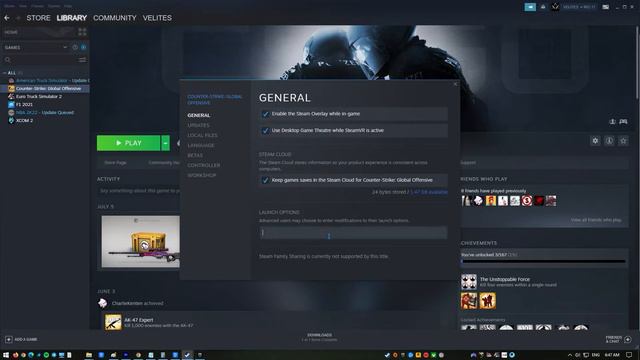Image resolution: width=640 pixels, height=360 pixels.
Task: Close the properties dialog
Action: point(456,84)
